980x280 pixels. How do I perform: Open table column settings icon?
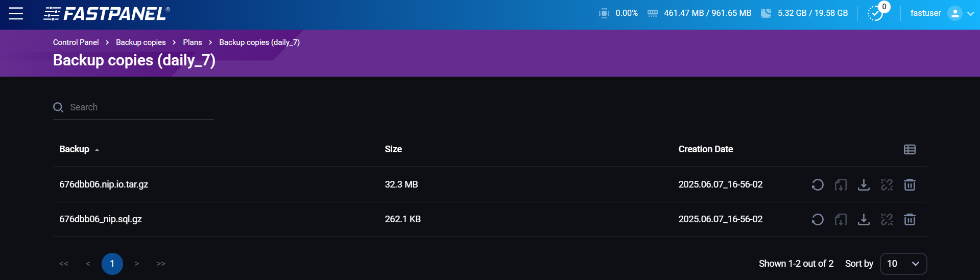(x=910, y=149)
